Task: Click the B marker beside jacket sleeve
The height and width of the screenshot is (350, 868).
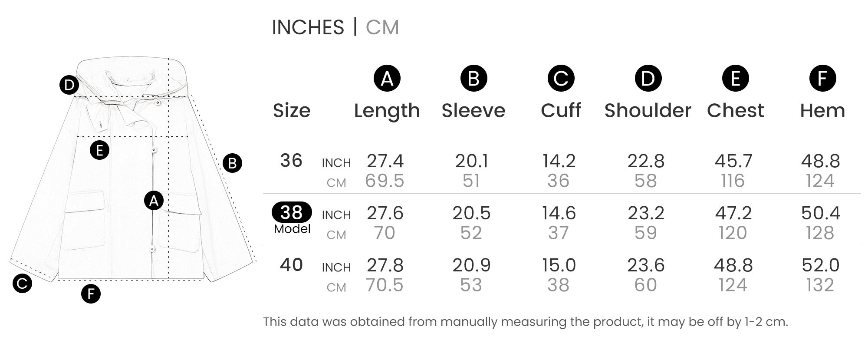Action: 232,163
